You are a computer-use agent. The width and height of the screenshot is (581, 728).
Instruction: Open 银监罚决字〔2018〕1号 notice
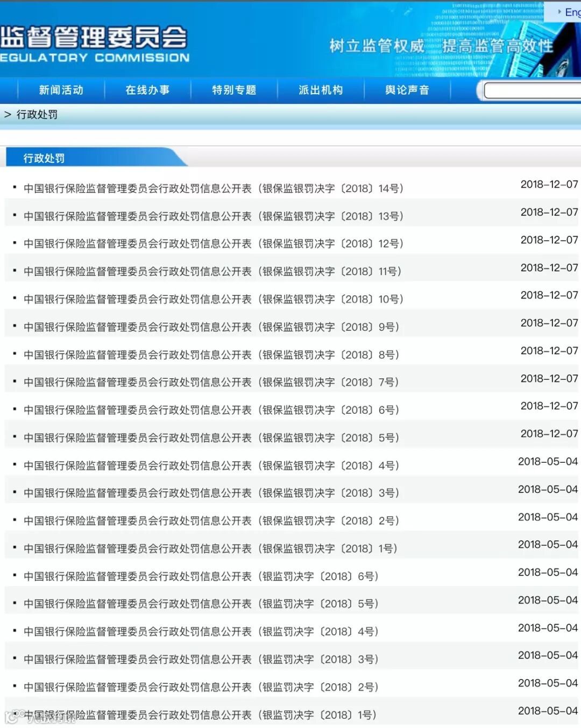pos(200,715)
